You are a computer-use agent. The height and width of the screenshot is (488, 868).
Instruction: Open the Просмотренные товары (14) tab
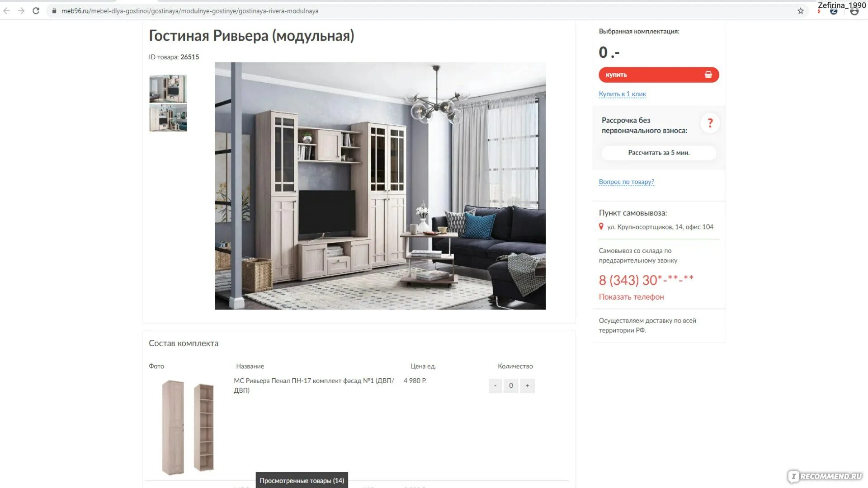302,480
